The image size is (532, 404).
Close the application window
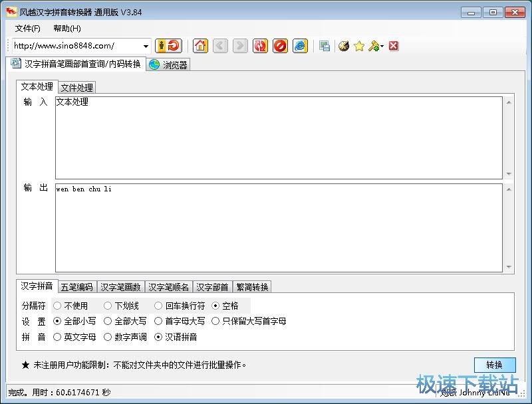[515, 13]
